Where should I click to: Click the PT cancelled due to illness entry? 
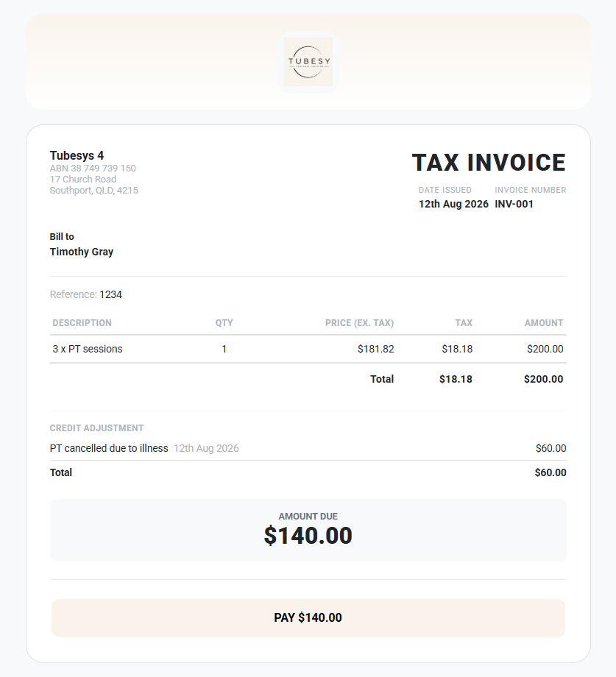(x=109, y=448)
